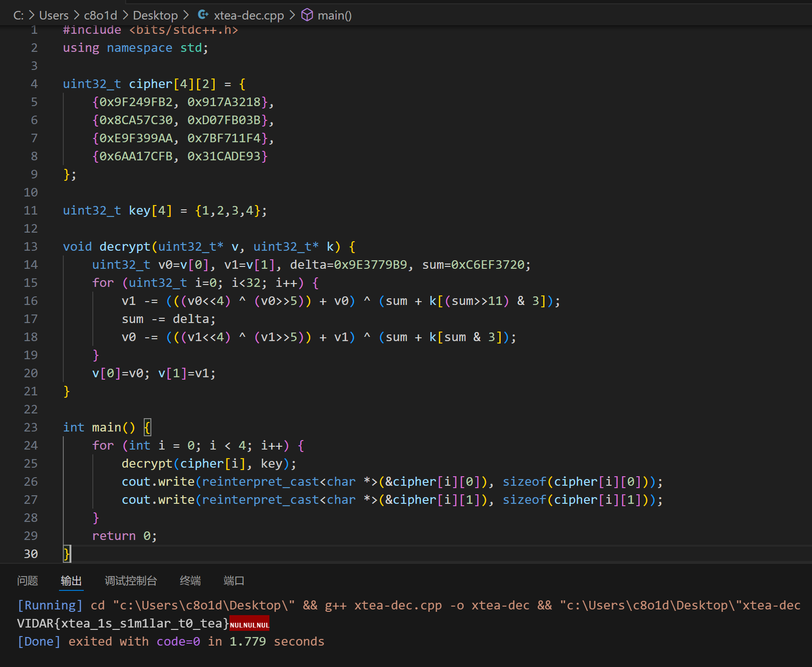Click the C++ file icon in breadcrumb
This screenshot has width=812, height=667.
(x=203, y=15)
